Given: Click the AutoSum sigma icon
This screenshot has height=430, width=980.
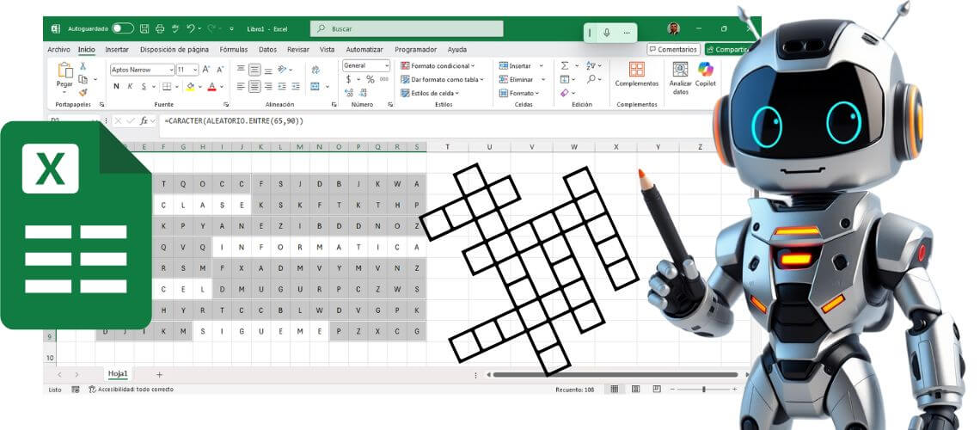Looking at the screenshot, I should [x=565, y=65].
